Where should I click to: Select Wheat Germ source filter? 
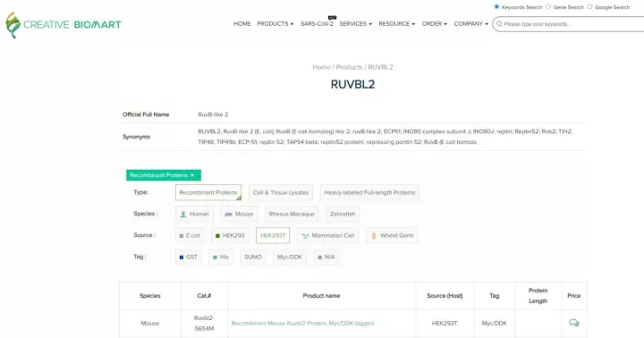392,236
